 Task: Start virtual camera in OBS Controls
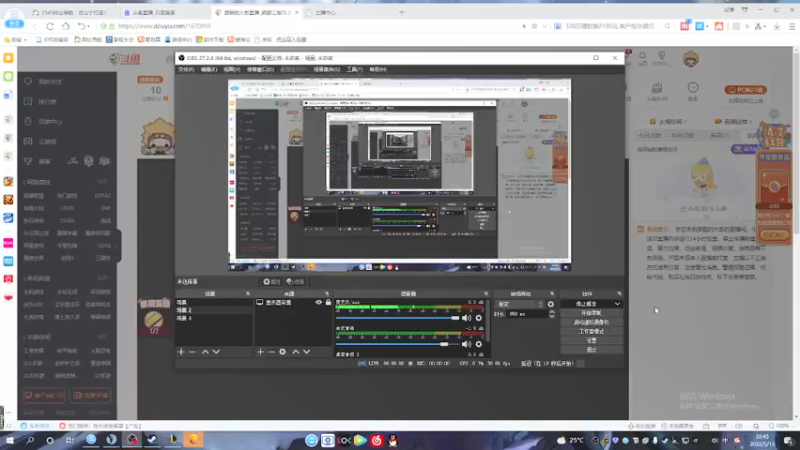pos(591,322)
